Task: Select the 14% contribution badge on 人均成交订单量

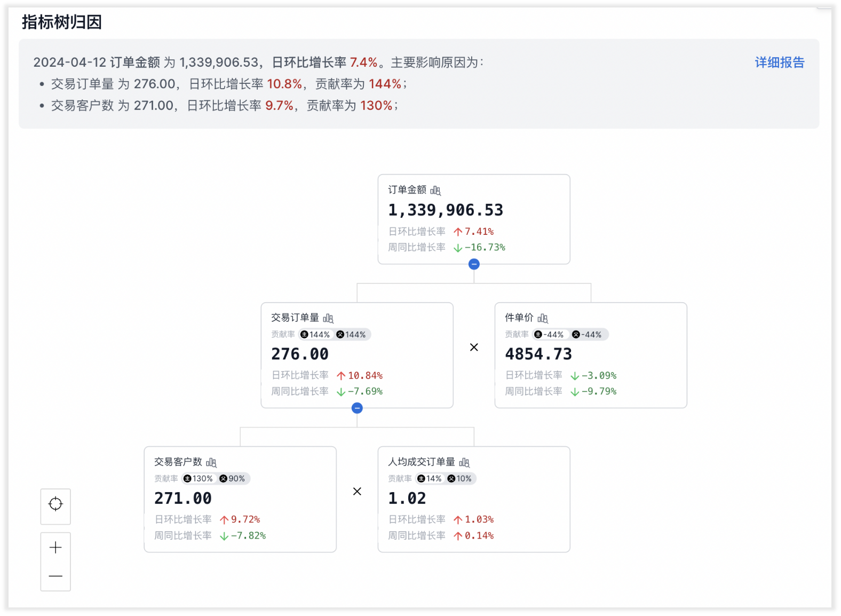Action: (x=430, y=479)
